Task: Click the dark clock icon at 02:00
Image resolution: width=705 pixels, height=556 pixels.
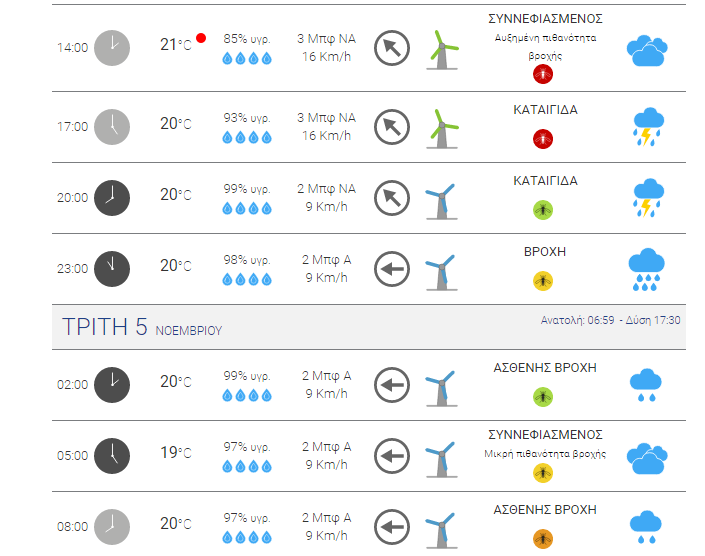Action: coord(112,385)
